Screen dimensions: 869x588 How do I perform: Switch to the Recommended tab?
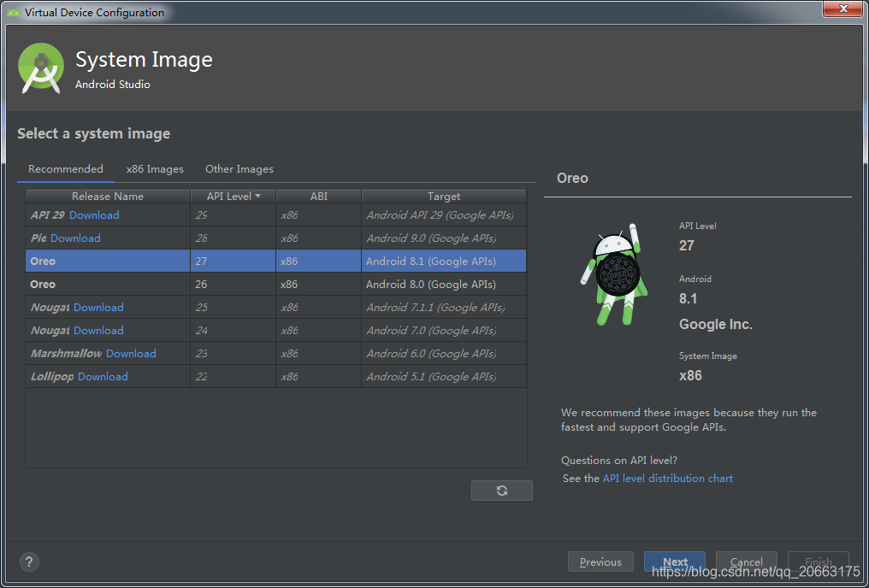65,169
